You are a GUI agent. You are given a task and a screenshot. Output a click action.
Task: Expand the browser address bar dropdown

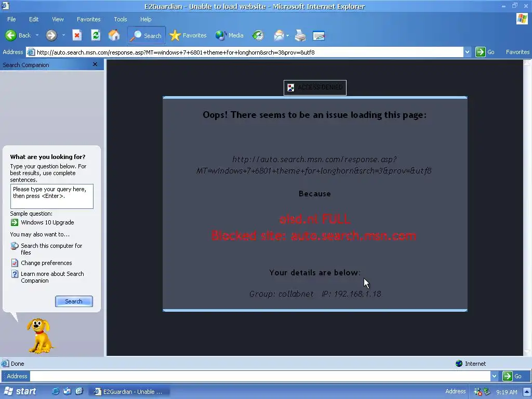pyautogui.click(x=467, y=52)
